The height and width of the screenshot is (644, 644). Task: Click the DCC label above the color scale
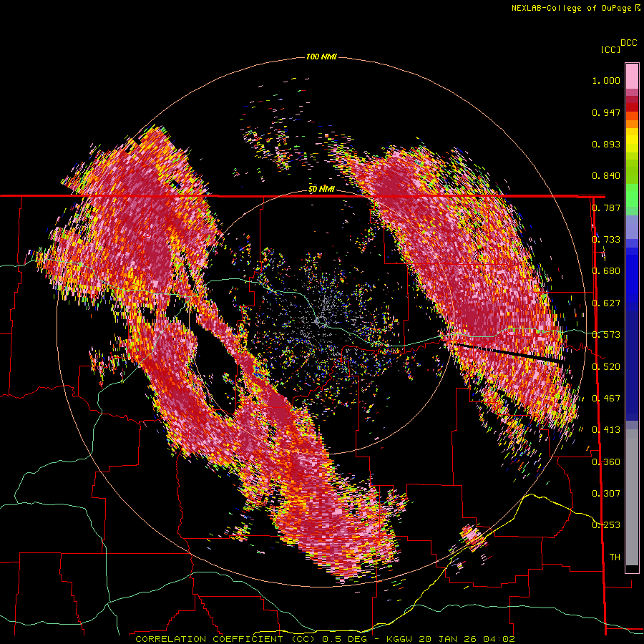click(x=629, y=43)
